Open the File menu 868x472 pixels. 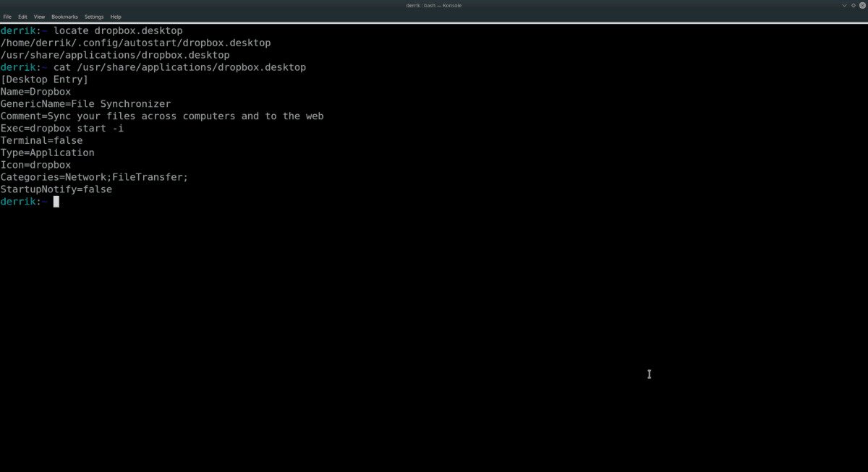point(7,17)
